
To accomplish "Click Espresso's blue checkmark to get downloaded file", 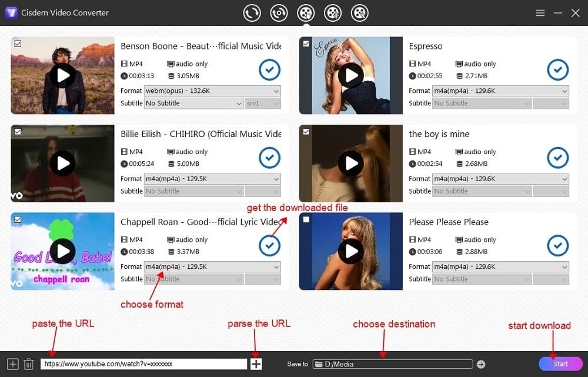I will coord(557,70).
